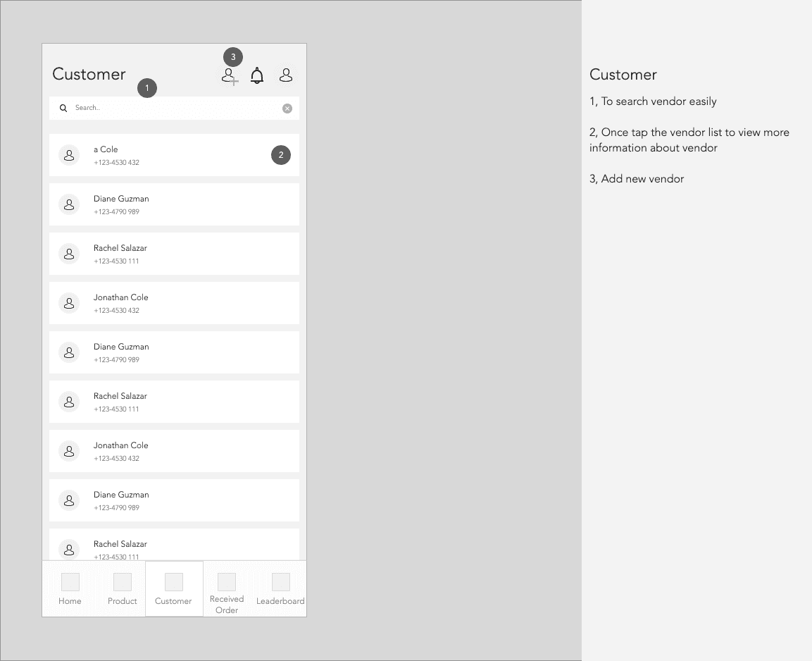
Task: Open notifications bell icon
Action: coord(257,75)
